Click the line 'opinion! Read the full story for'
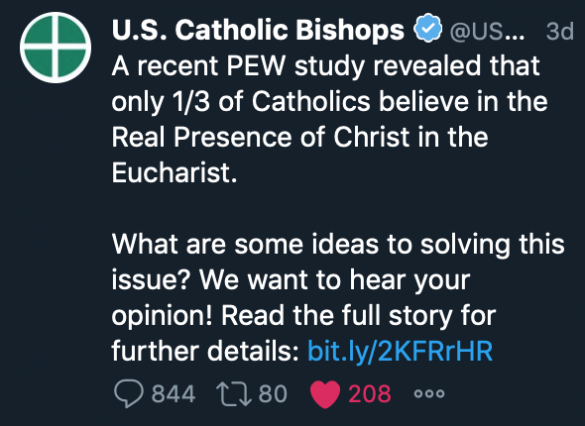 (304, 316)
